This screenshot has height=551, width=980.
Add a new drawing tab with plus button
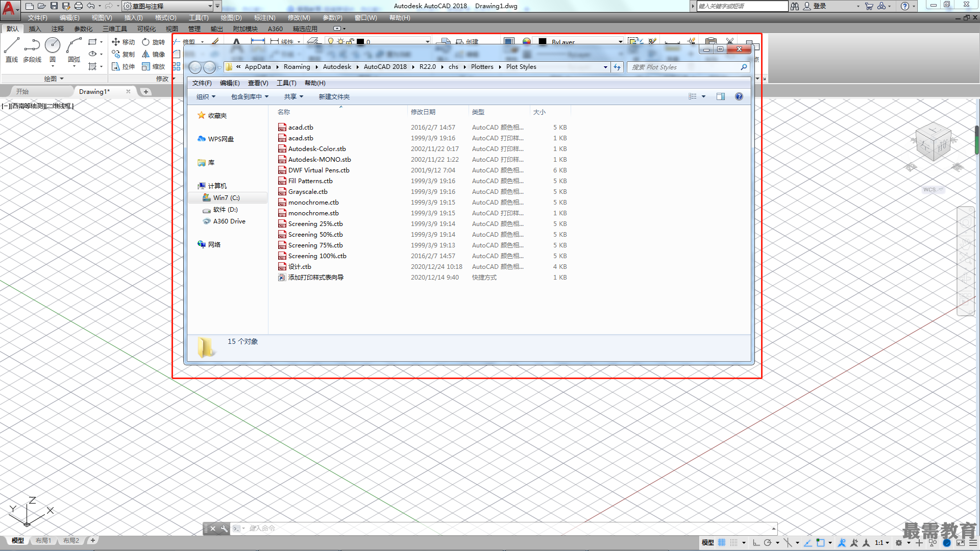pyautogui.click(x=146, y=92)
